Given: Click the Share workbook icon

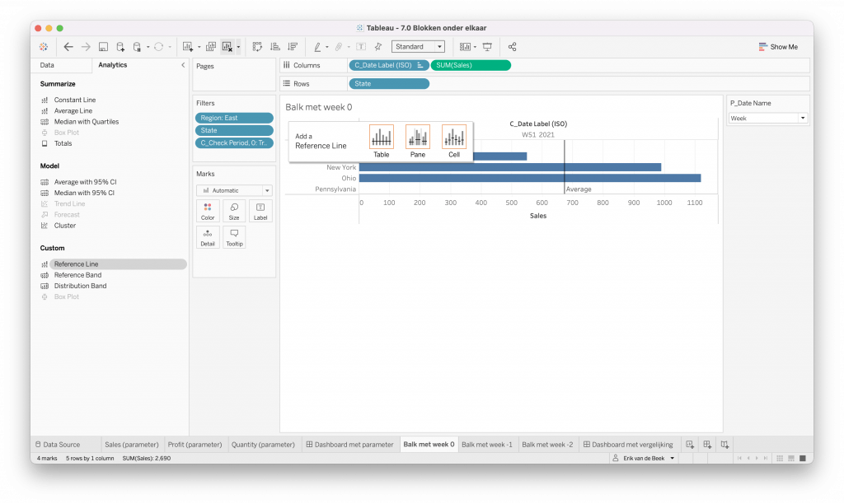Looking at the screenshot, I should pyautogui.click(x=512, y=47).
